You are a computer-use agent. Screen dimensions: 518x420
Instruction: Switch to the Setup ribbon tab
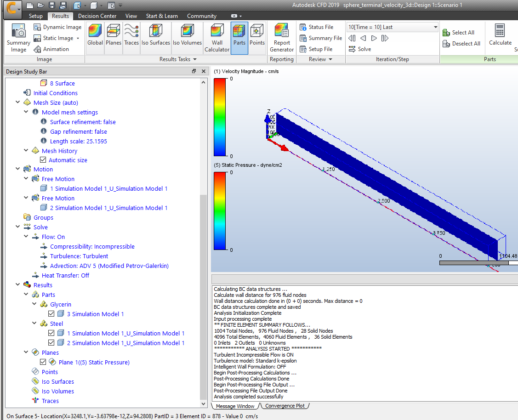coord(35,15)
